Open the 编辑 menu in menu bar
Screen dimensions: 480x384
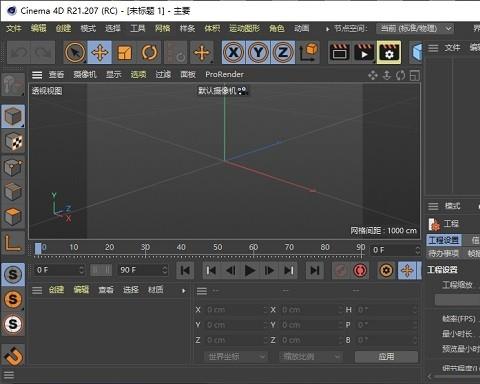(x=38, y=28)
